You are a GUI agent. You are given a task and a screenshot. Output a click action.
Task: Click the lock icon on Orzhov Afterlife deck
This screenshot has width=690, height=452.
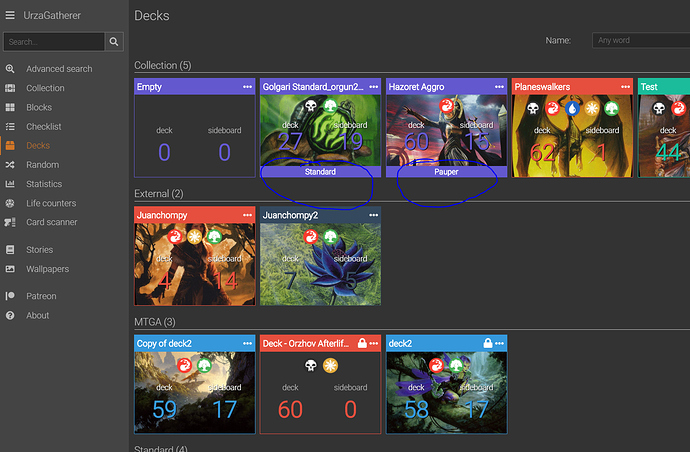pos(362,343)
